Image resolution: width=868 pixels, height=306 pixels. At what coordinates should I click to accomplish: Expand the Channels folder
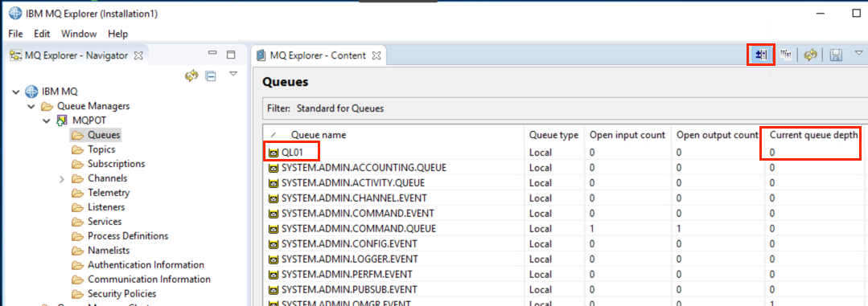(62, 179)
